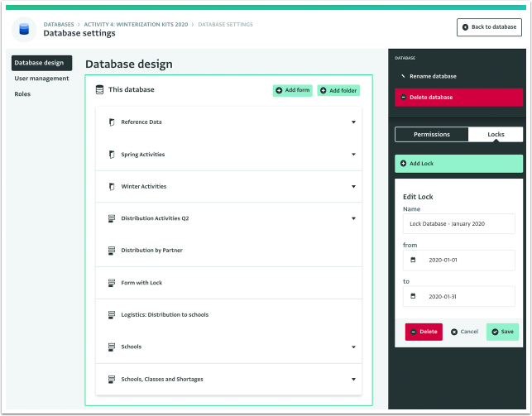Click the Add Lock button
The width and height of the screenshot is (532, 416).
point(458,164)
